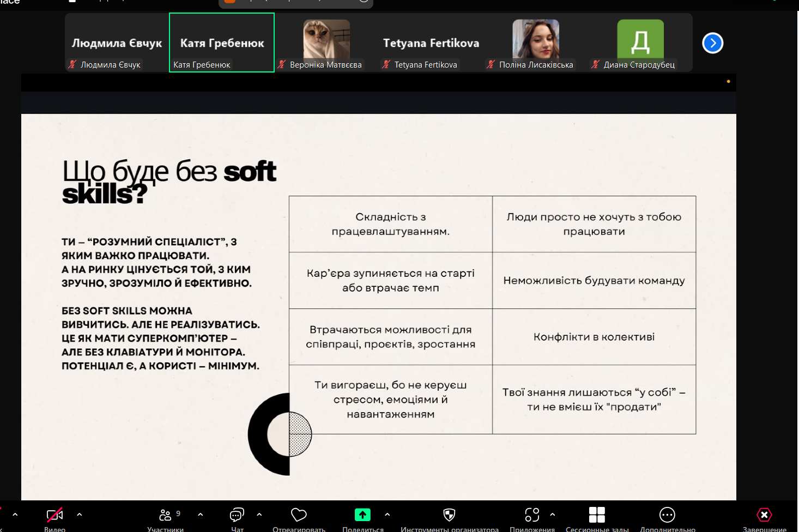
Task: Click the paragraph starting "ТИ – РОЗУМНИЙ СПЕЦІАЛІСТ"
Action: click(157, 262)
